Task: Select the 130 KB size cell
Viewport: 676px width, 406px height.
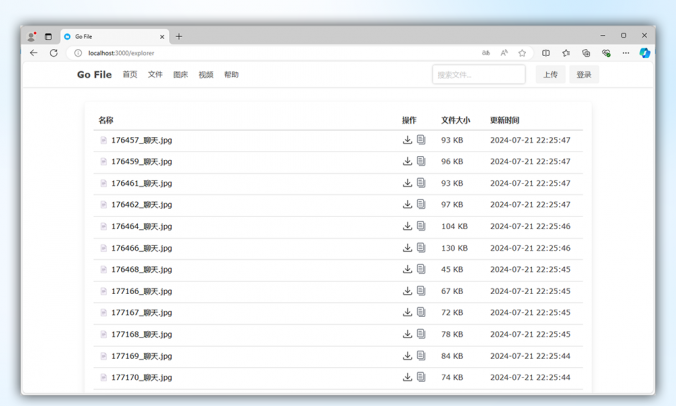Action: (454, 248)
